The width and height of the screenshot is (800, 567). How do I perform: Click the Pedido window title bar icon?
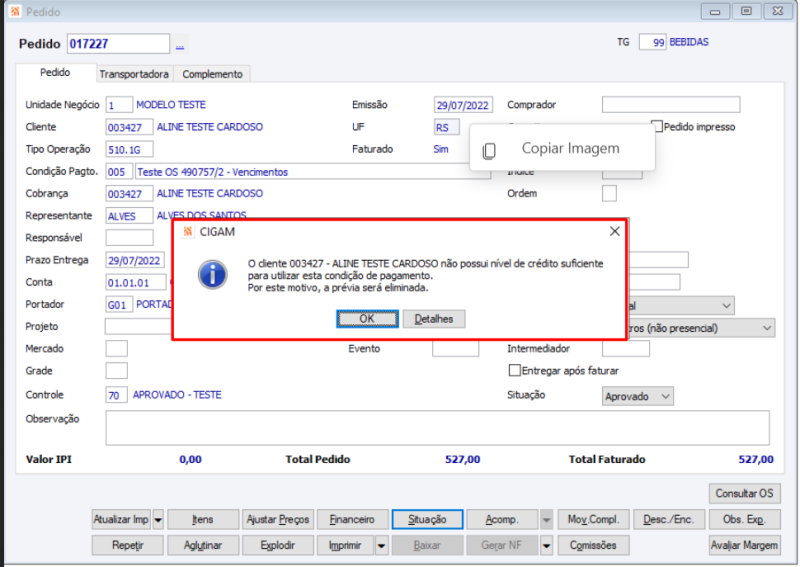[x=15, y=11]
